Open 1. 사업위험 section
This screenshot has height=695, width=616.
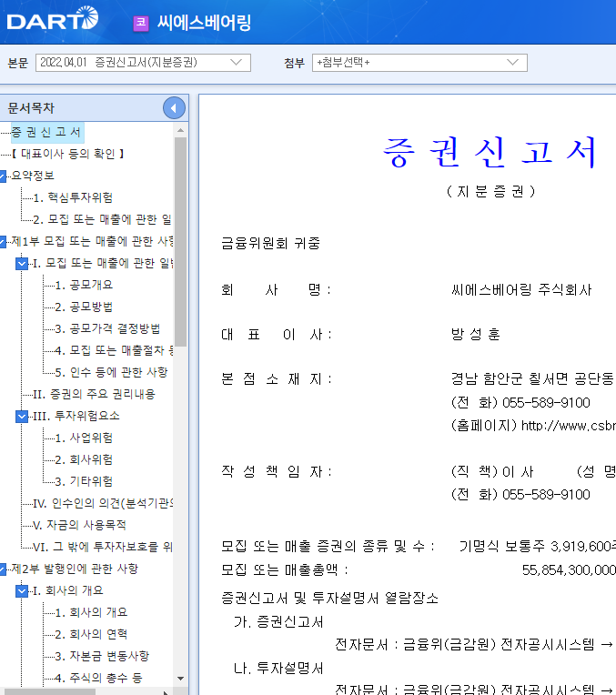[84, 438]
